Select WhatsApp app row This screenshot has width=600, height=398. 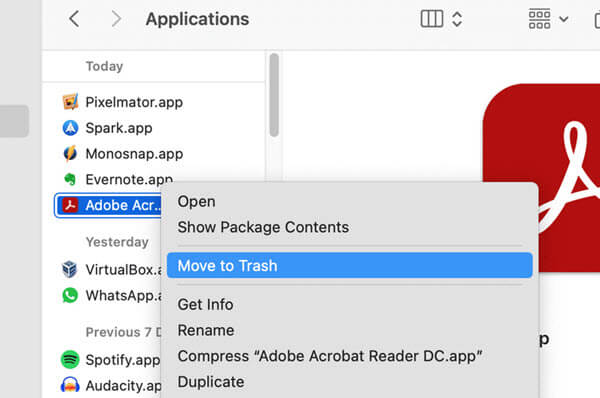coord(112,295)
